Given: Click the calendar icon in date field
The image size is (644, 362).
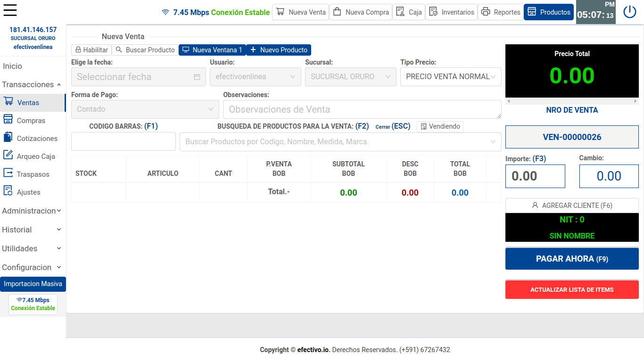Looking at the screenshot, I should coord(197,77).
